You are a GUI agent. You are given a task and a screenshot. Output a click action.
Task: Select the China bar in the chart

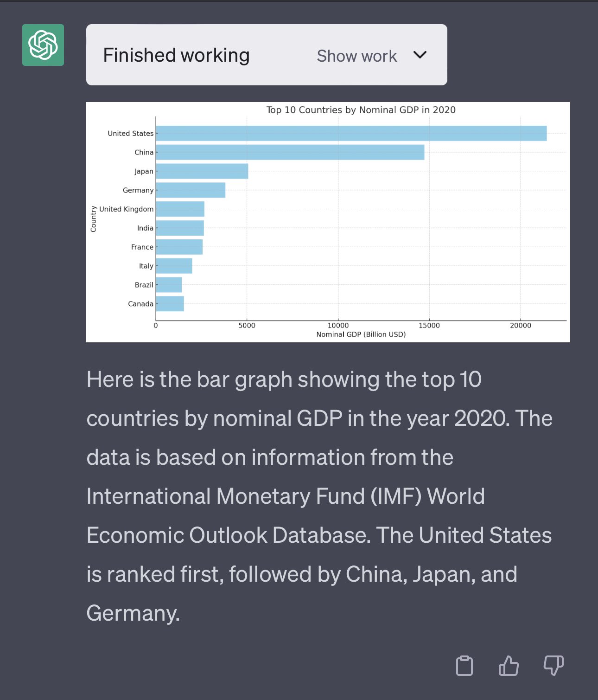pyautogui.click(x=290, y=152)
